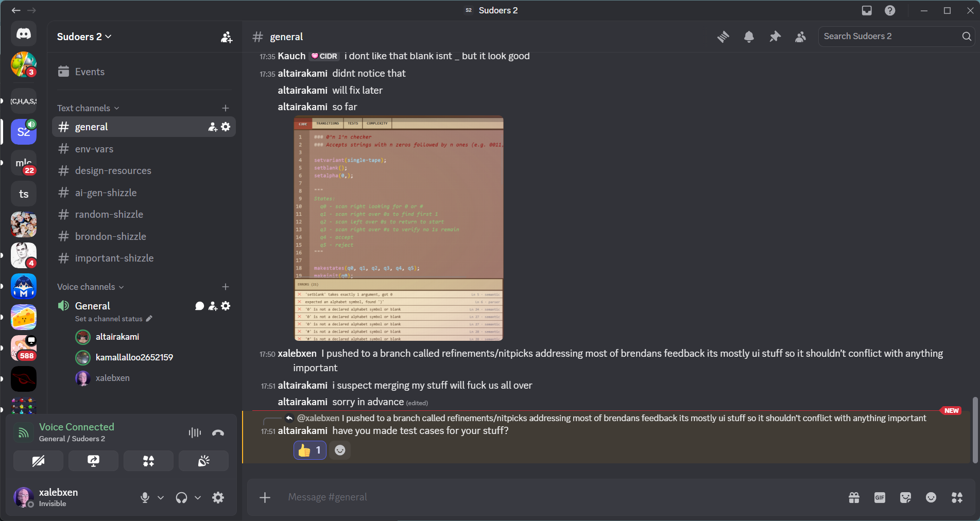Show pinned messages pin icon
The height and width of the screenshot is (521, 980).
click(775, 37)
